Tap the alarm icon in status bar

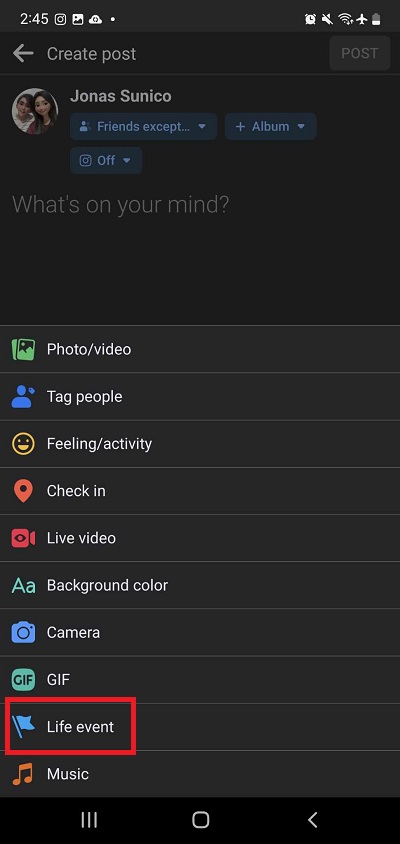pos(311,19)
